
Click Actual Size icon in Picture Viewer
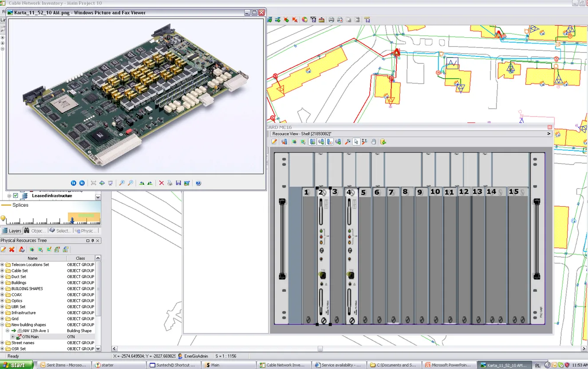coord(102,183)
